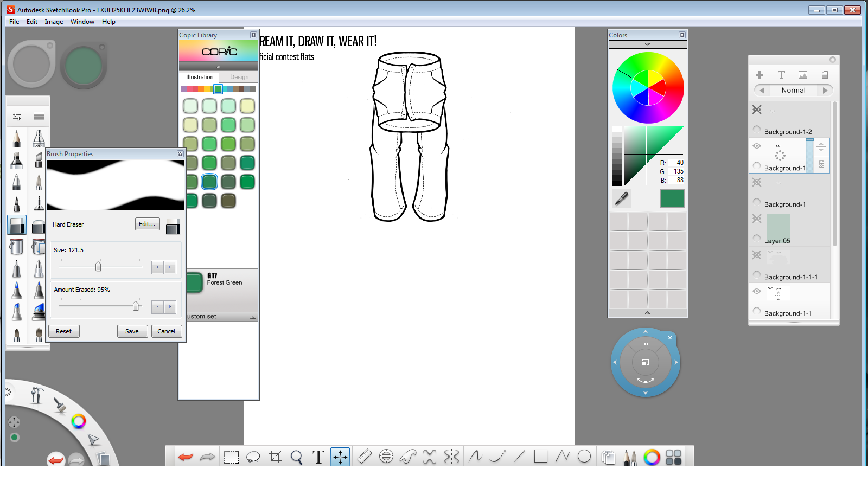Open the Edit menu
Viewport: 868px width, 488px height.
coord(32,22)
